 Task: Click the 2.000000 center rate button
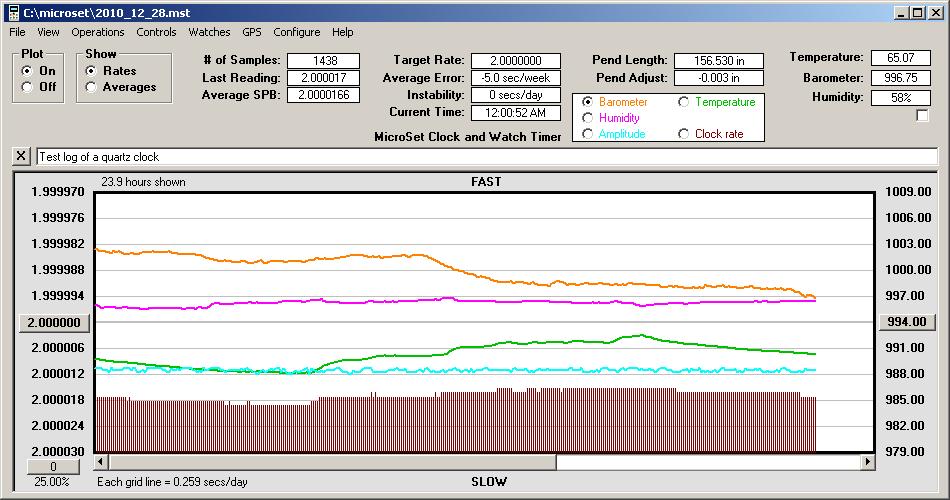coord(54,322)
